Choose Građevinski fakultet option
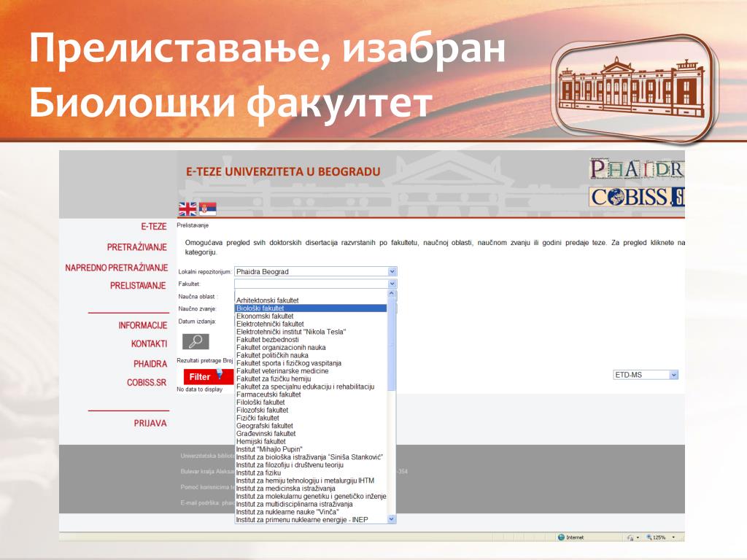 point(311,434)
